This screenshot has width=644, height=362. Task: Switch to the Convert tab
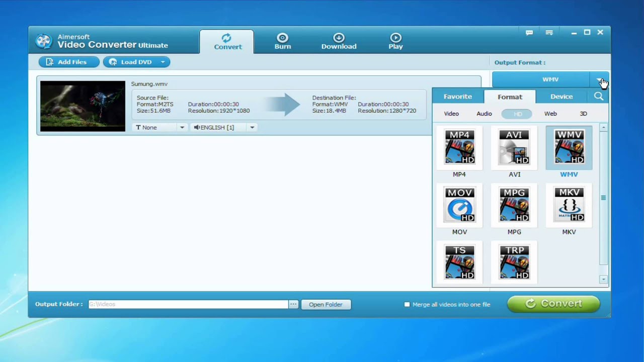(227, 41)
